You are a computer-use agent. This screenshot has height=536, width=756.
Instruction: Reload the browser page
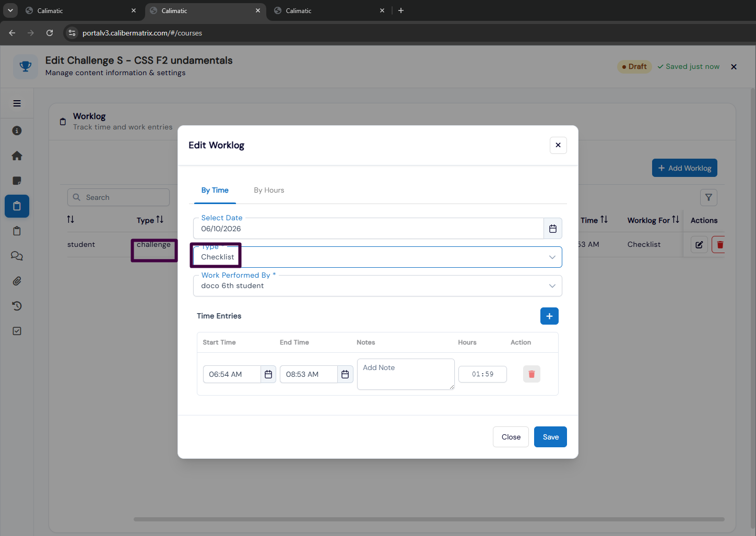(x=50, y=33)
